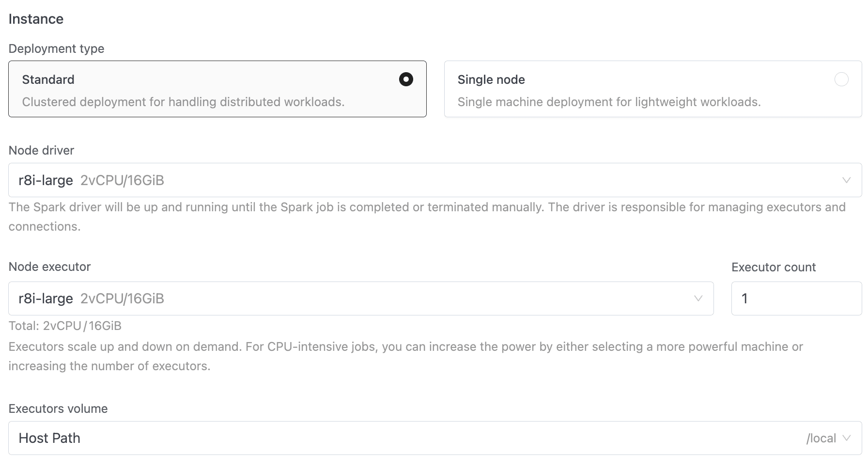Viewport: 868px width, 470px height.
Task: Click the Node executor dropdown chevron icon
Action: click(698, 298)
